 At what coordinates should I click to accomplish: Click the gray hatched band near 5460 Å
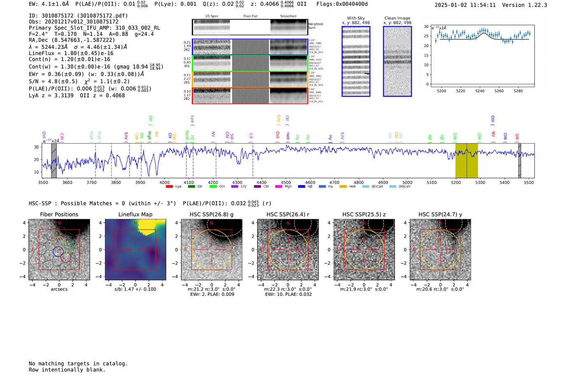520,161
